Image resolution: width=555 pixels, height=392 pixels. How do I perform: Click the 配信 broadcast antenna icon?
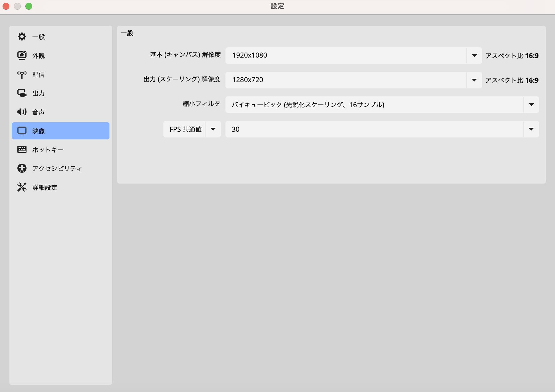[22, 74]
